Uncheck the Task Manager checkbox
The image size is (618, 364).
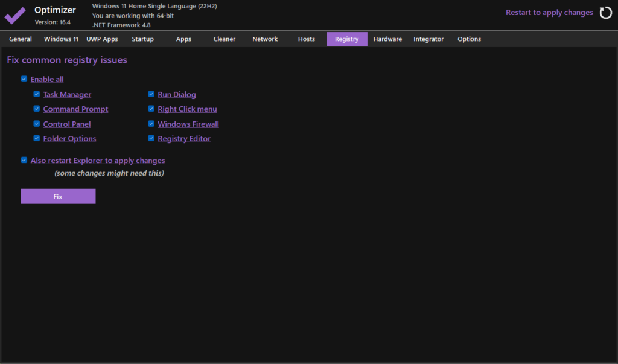tap(37, 94)
